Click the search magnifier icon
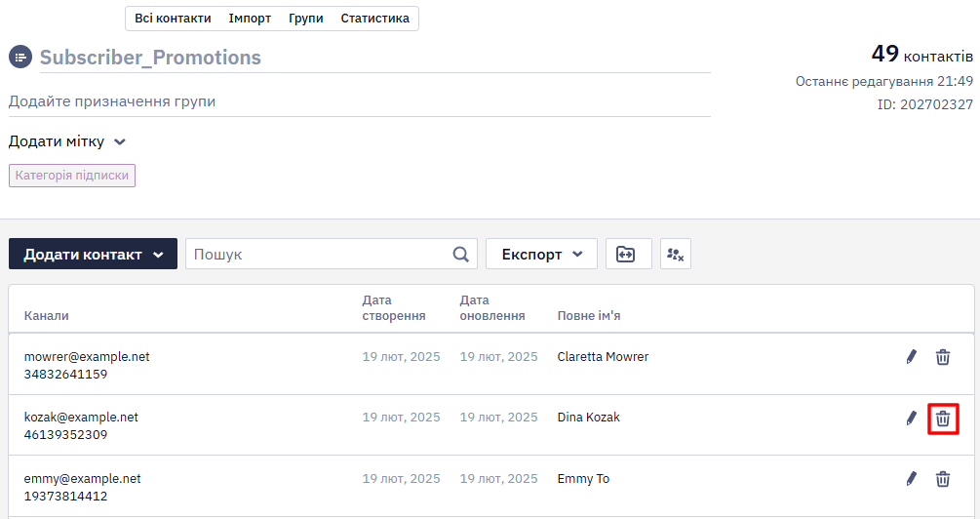Viewport: 980px width, 519px height. [x=460, y=255]
